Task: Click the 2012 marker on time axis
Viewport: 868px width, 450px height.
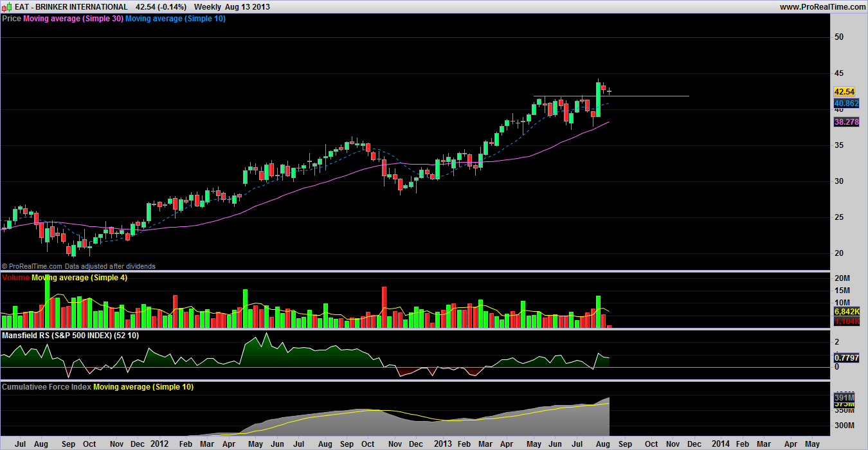Action: click(161, 444)
